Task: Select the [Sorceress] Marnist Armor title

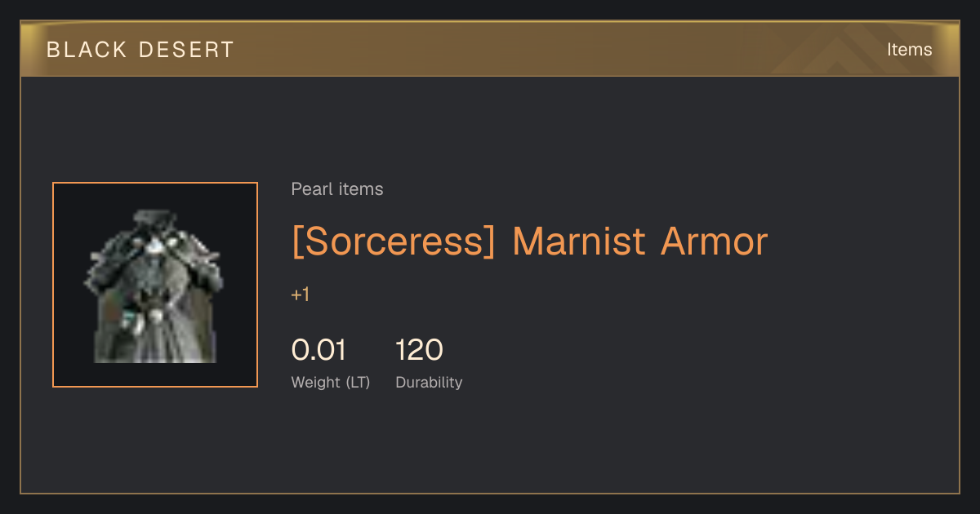Action: [x=529, y=241]
